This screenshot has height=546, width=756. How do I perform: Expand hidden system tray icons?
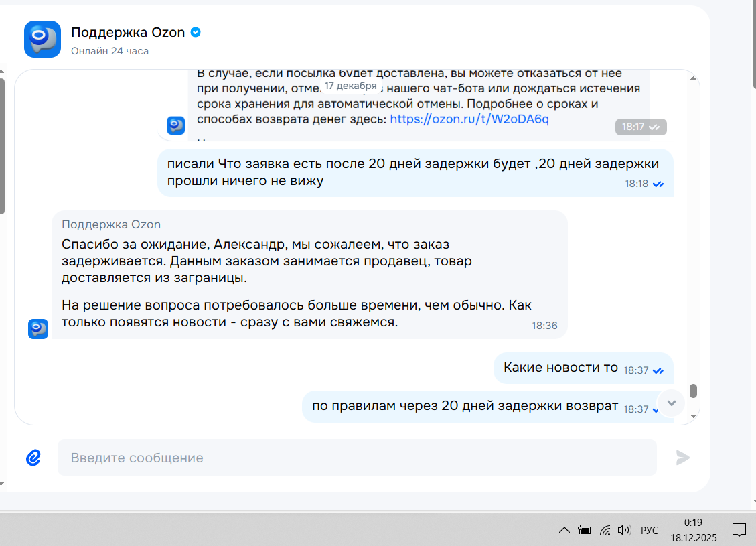[564, 531]
